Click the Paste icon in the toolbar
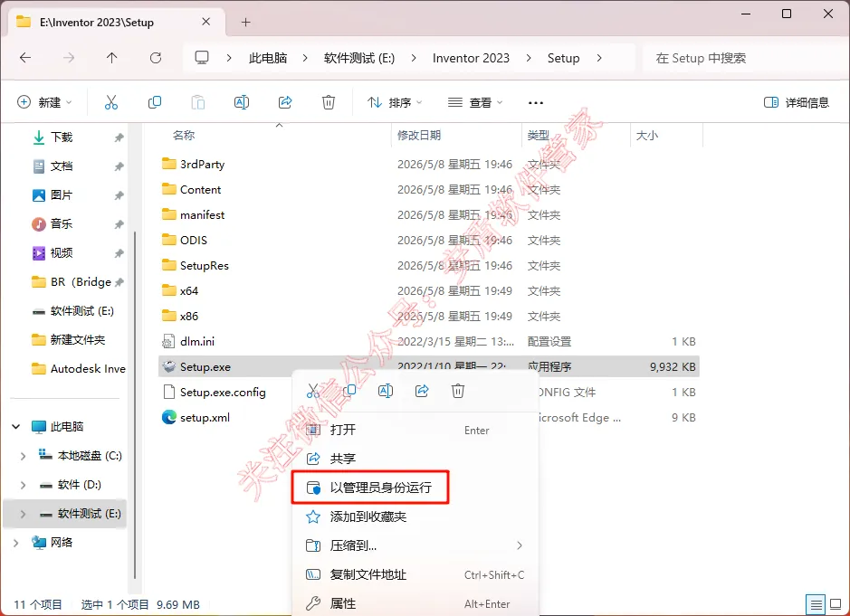Image resolution: width=850 pixels, height=616 pixels. click(198, 102)
